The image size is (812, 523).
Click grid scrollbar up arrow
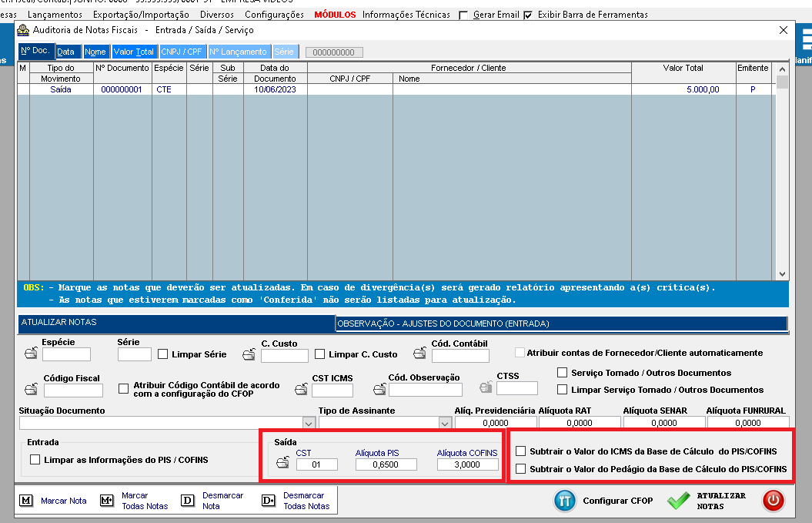tap(782, 69)
